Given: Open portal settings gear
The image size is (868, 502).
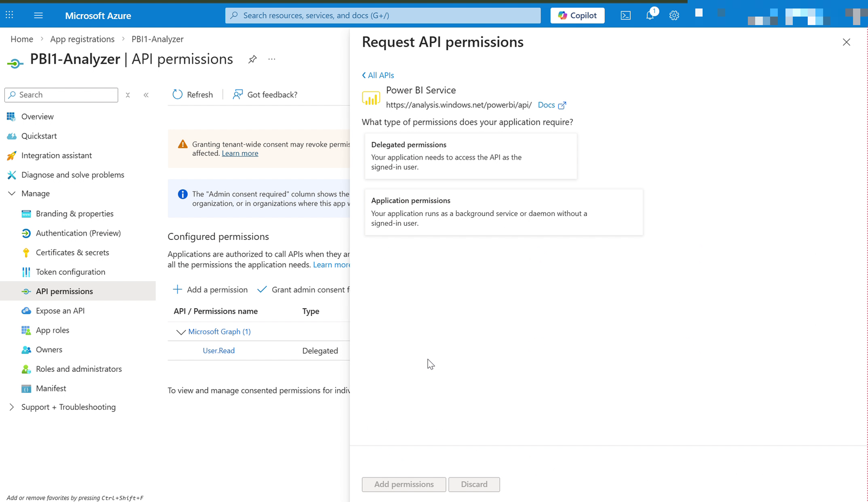Looking at the screenshot, I should 674,15.
